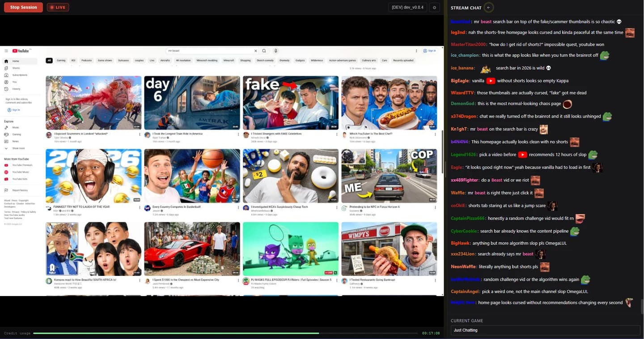Click the magnifier search button
This screenshot has width=644, height=339.
(x=264, y=51)
